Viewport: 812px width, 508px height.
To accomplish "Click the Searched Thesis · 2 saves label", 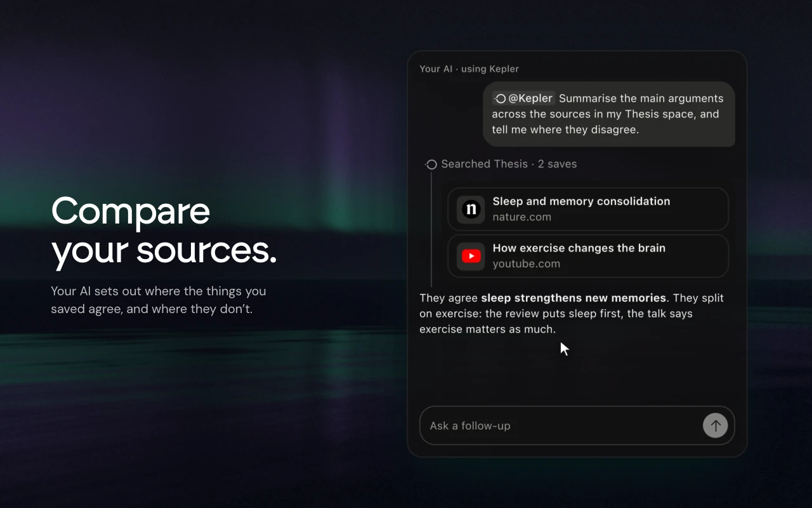I will (x=509, y=164).
